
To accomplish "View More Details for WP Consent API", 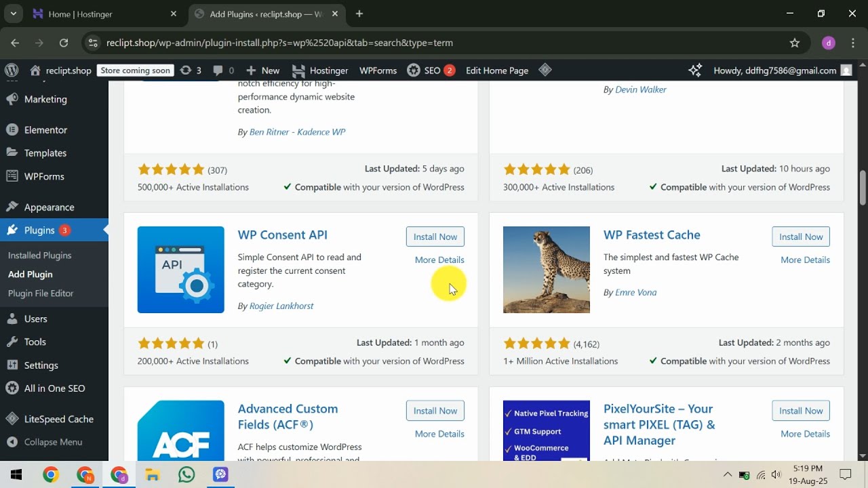I will (x=439, y=260).
